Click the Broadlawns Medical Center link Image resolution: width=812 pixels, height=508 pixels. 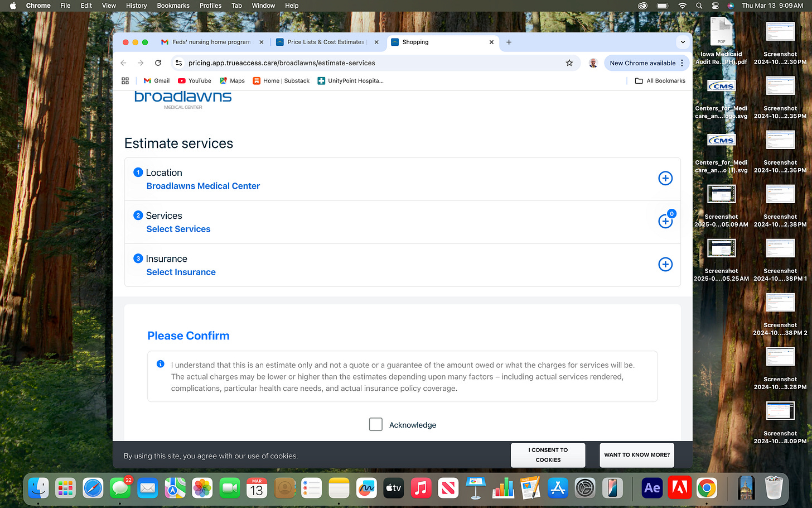[203, 186]
